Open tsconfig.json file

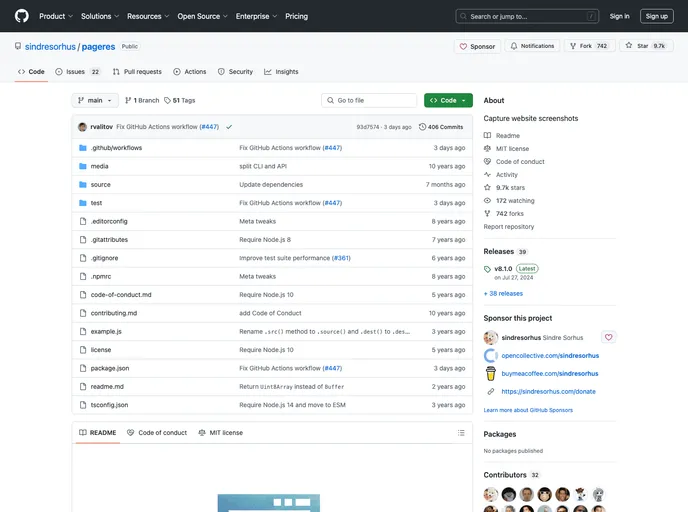[109, 405]
